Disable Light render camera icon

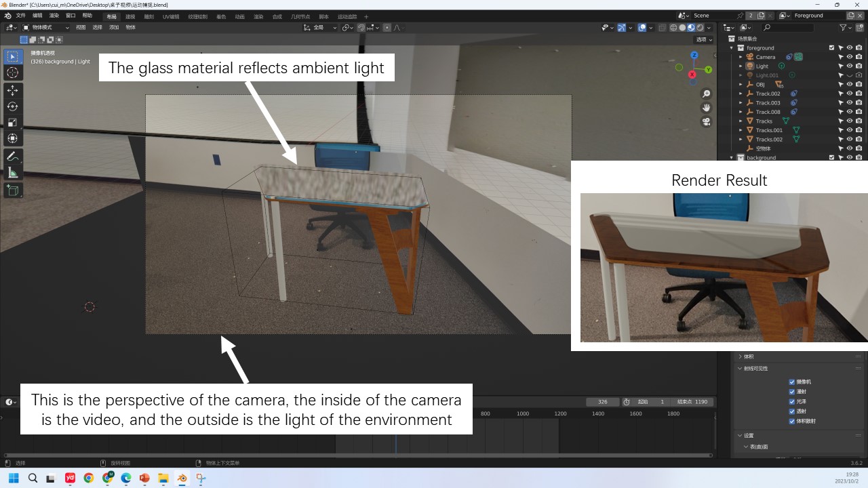(x=859, y=66)
